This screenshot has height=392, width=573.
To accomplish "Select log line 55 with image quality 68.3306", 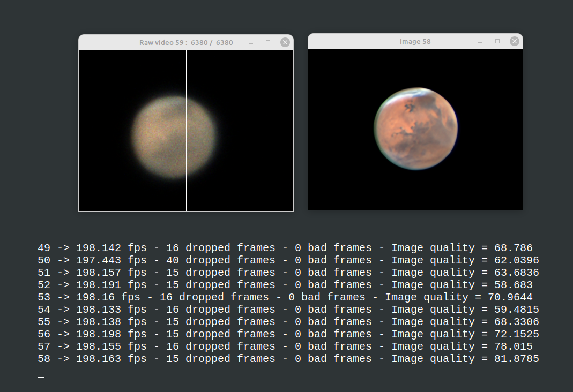I will tap(288, 322).
